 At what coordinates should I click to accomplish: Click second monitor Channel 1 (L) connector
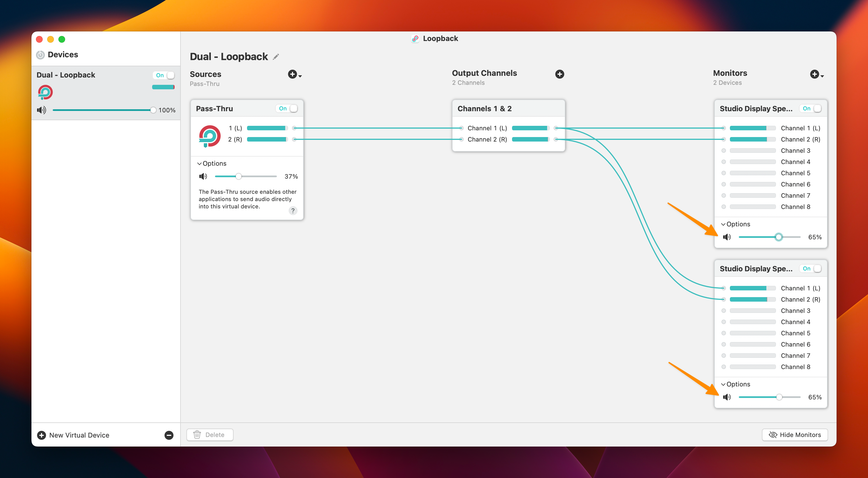[723, 288]
